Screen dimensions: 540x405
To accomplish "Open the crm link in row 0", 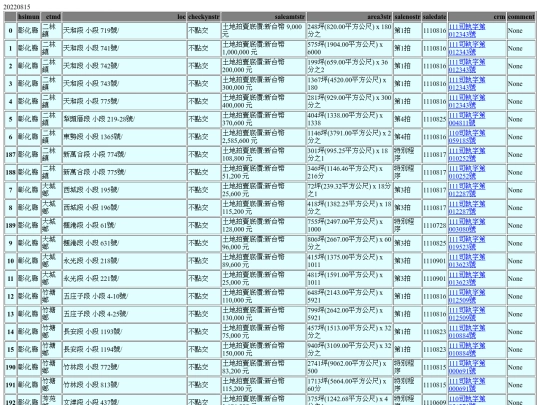I will (467, 31).
